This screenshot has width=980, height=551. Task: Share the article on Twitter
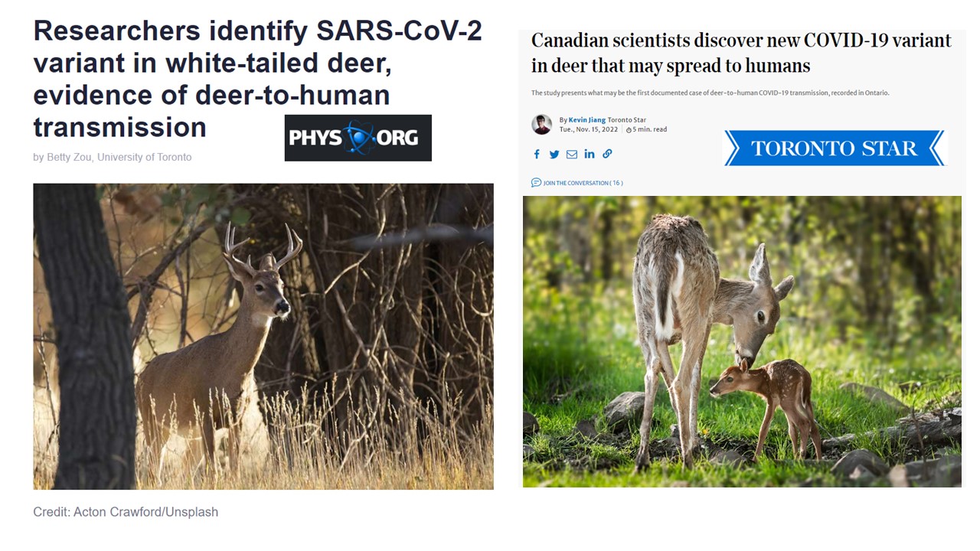point(554,154)
